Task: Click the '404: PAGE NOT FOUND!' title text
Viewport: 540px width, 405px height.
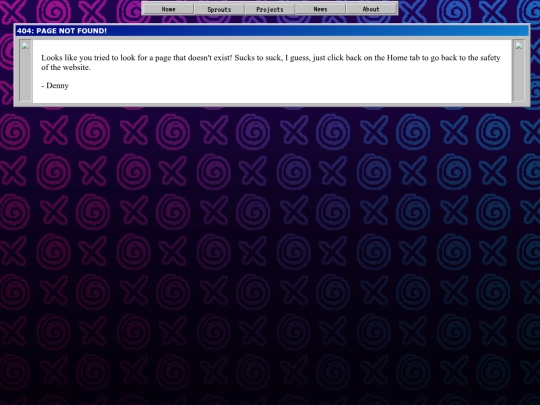Action: tap(62, 31)
